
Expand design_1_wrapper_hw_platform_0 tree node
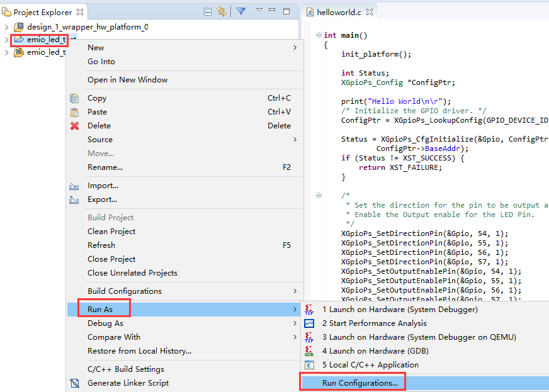point(6,27)
